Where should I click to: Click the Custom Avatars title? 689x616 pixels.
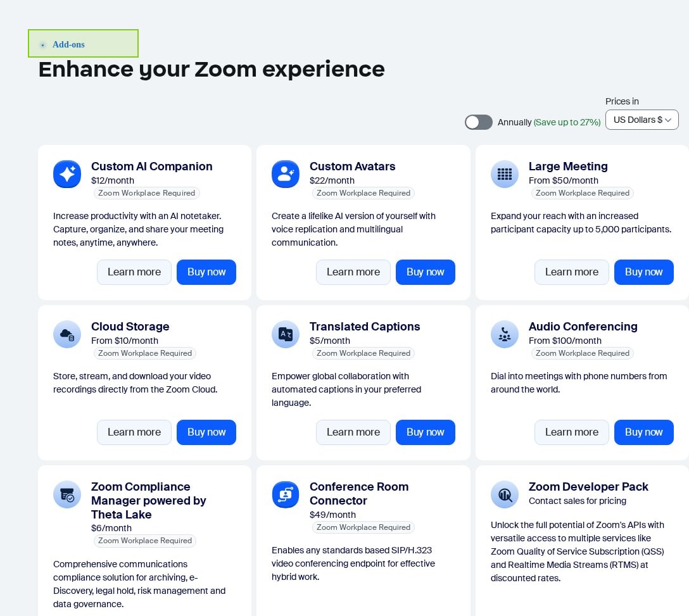352,167
